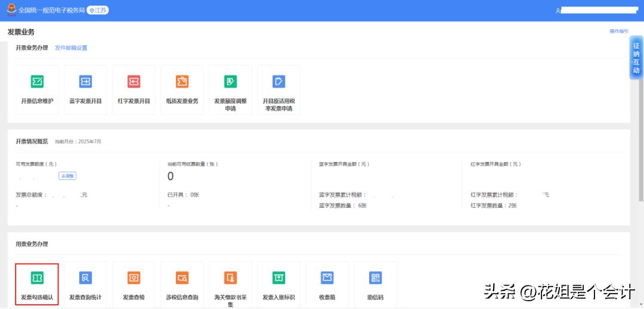Click 发票总额度 label
The image size is (644, 309).
(x=31, y=195)
